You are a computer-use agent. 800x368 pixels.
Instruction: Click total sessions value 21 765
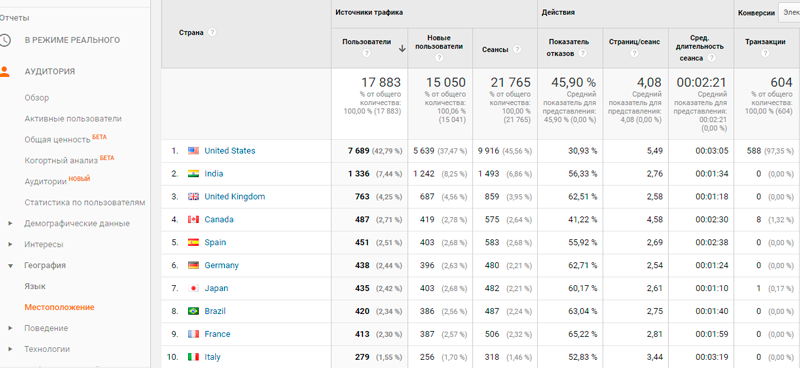511,82
